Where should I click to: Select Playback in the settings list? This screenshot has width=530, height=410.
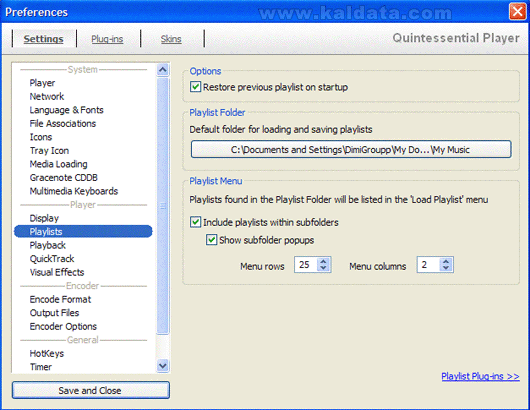click(48, 245)
